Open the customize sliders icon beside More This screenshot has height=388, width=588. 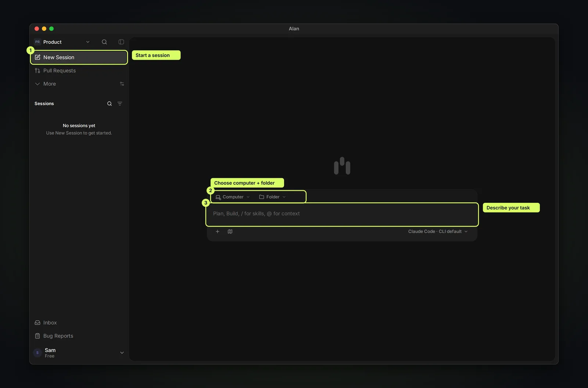pyautogui.click(x=122, y=84)
